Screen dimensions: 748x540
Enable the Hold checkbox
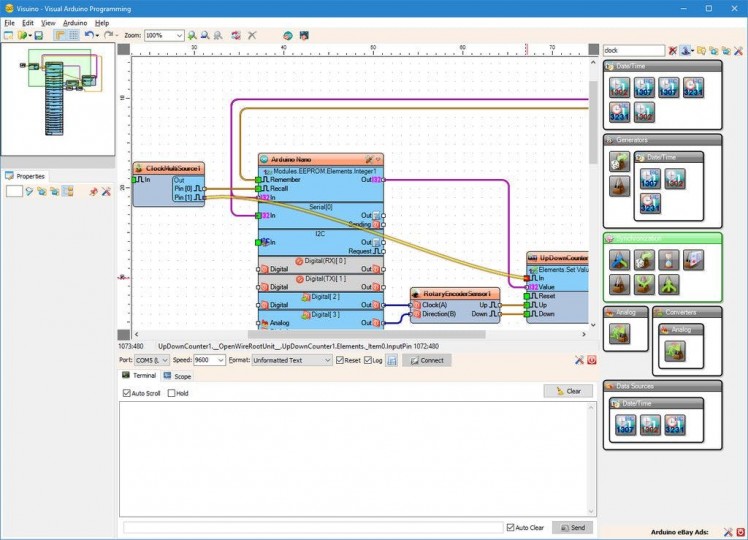(x=172, y=393)
